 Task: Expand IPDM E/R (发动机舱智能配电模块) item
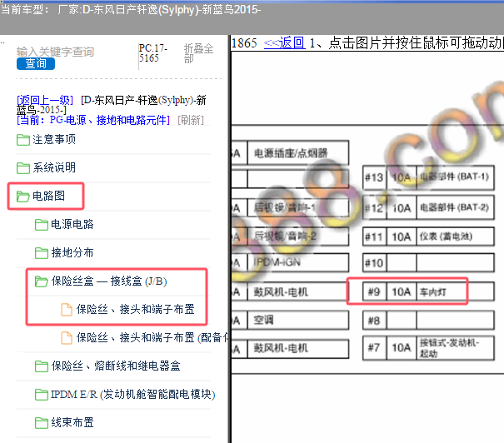coord(132,394)
